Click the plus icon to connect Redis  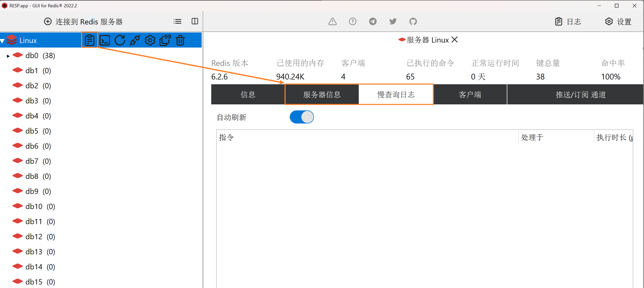[48, 21]
